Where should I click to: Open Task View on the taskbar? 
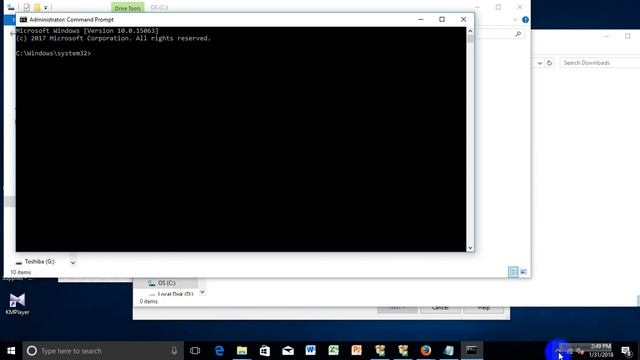pyautogui.click(x=195, y=351)
